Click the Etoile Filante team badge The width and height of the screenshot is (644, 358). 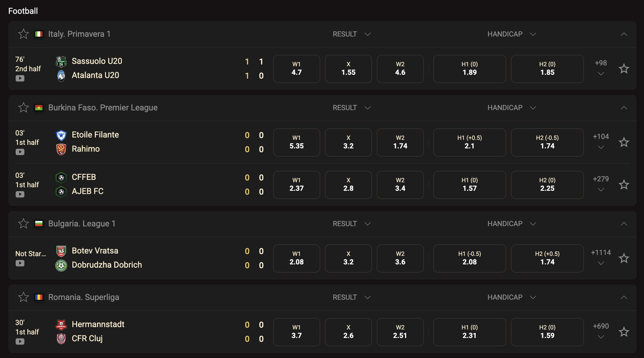61,135
